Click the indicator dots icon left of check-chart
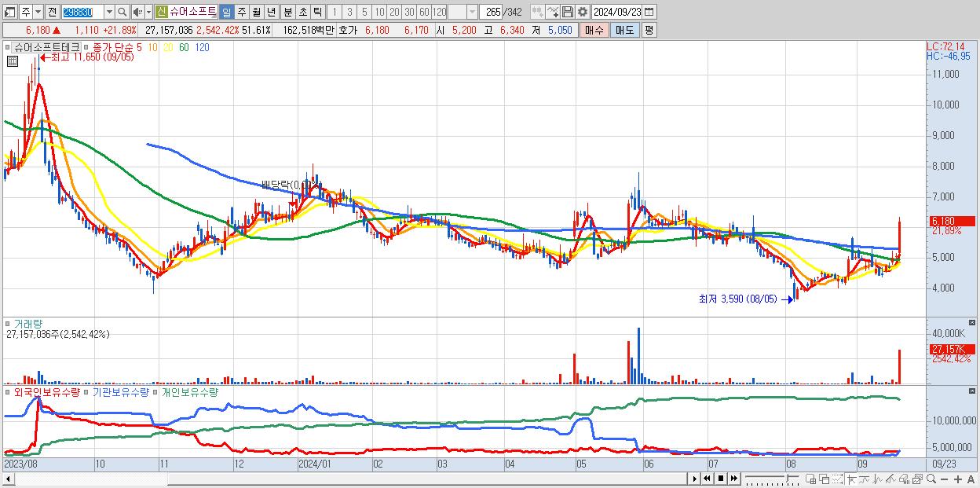The height and width of the screenshot is (488, 980). point(537,12)
